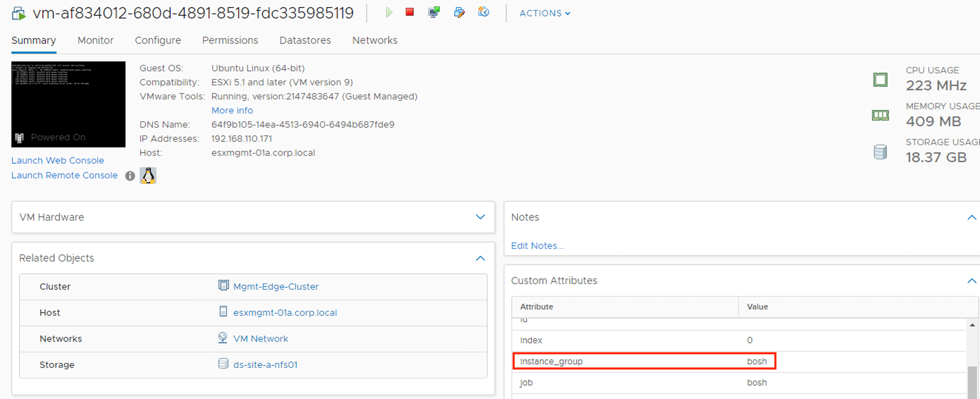
Task: Collapse the Notes panel
Action: click(971, 217)
